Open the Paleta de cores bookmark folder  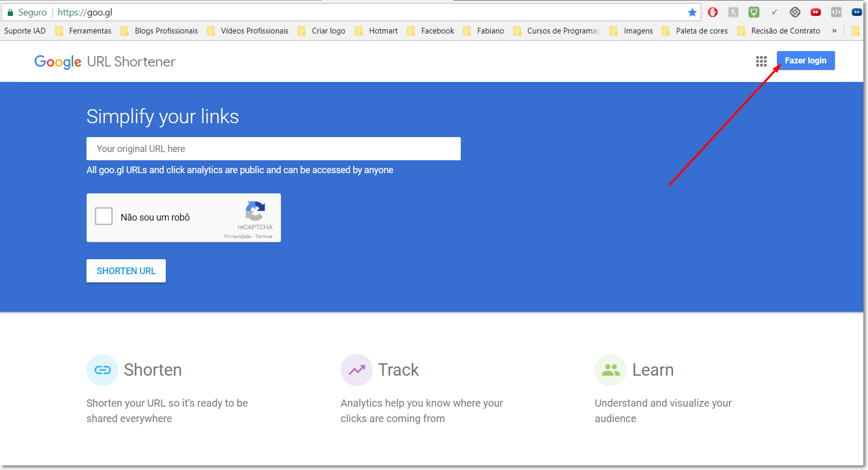tap(695, 31)
